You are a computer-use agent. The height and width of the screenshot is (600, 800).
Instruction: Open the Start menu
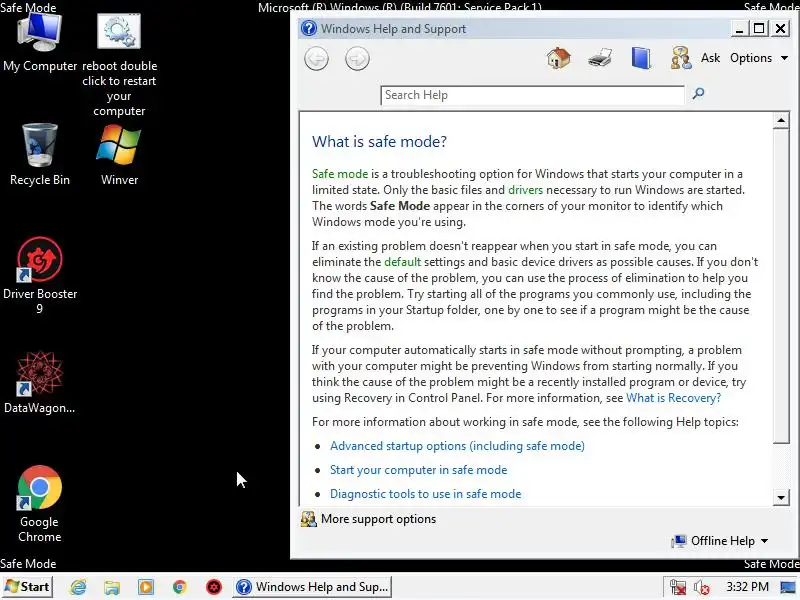pos(27,587)
